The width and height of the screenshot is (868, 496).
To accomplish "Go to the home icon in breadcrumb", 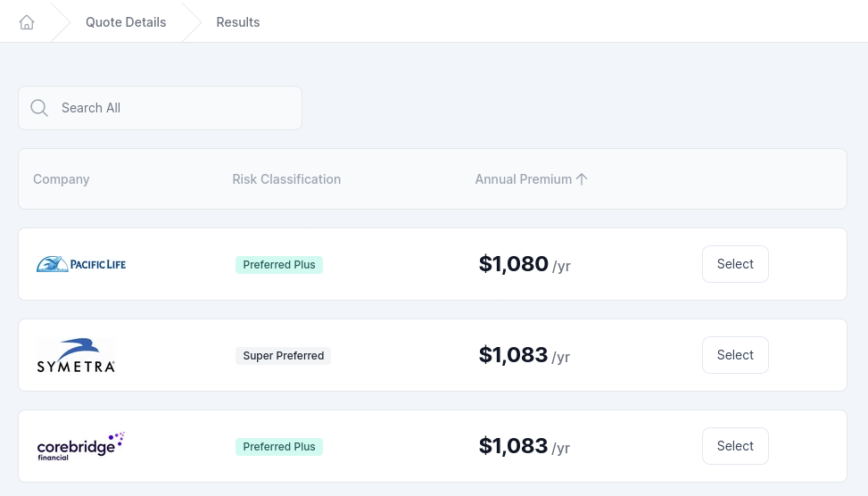I will click(x=27, y=22).
